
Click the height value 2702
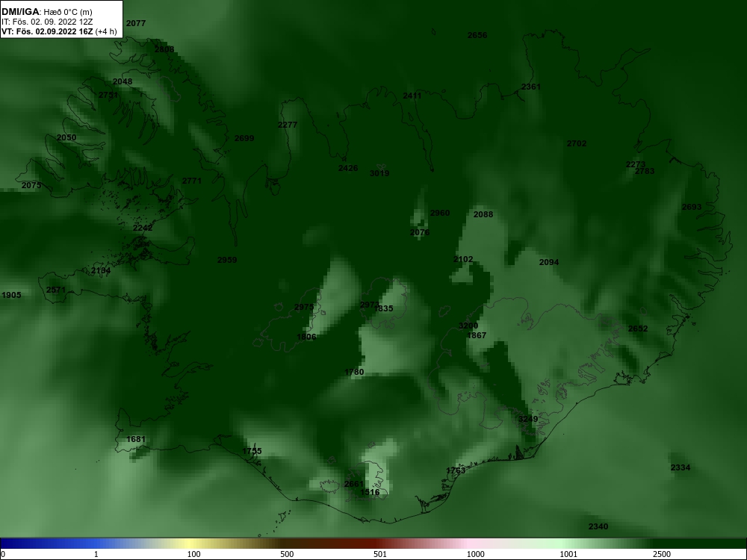pos(577,143)
